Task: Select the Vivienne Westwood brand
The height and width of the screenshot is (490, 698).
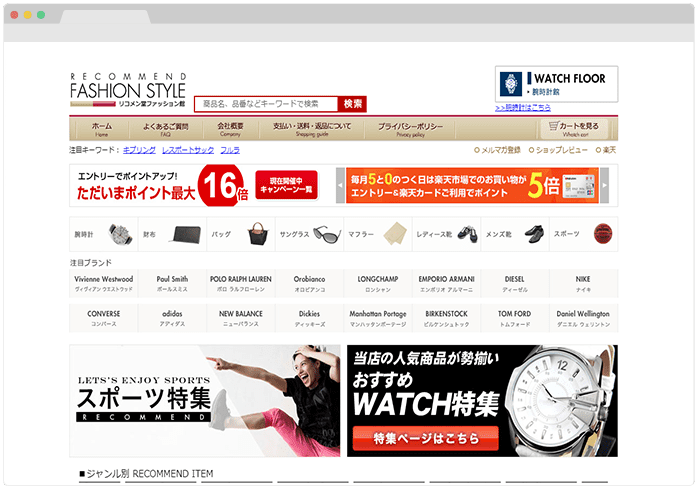Action: 103,283
